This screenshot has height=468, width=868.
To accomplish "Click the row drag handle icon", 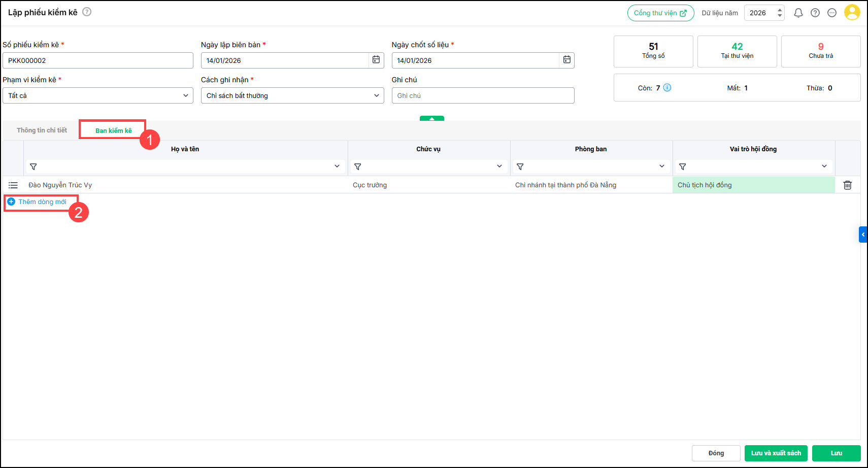I will 13,185.
